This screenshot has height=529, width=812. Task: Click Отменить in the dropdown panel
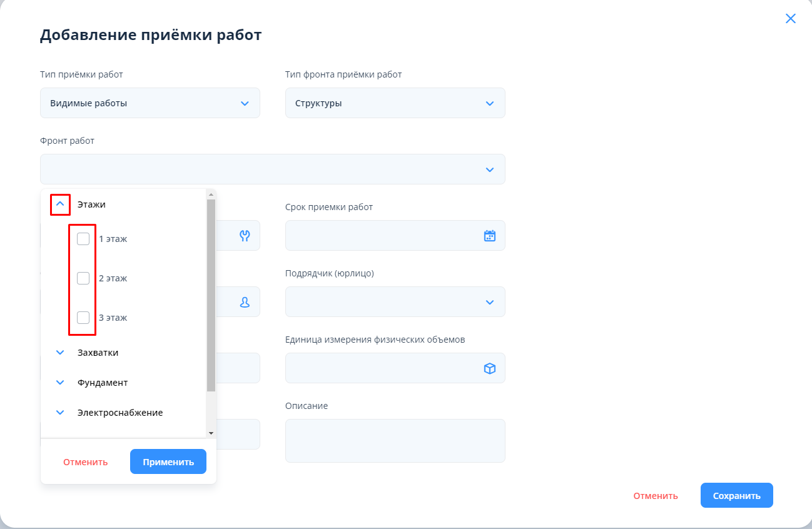pyautogui.click(x=85, y=462)
